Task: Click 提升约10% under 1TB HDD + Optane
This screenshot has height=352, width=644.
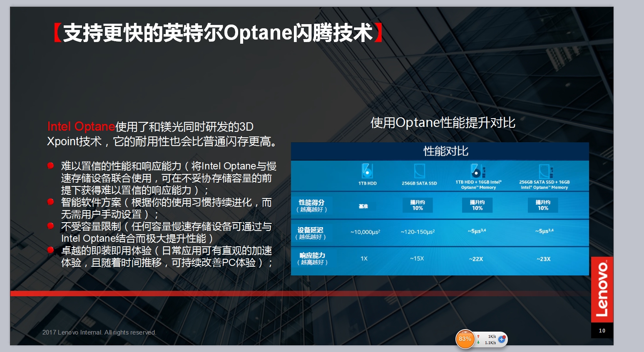Action: pos(477,205)
